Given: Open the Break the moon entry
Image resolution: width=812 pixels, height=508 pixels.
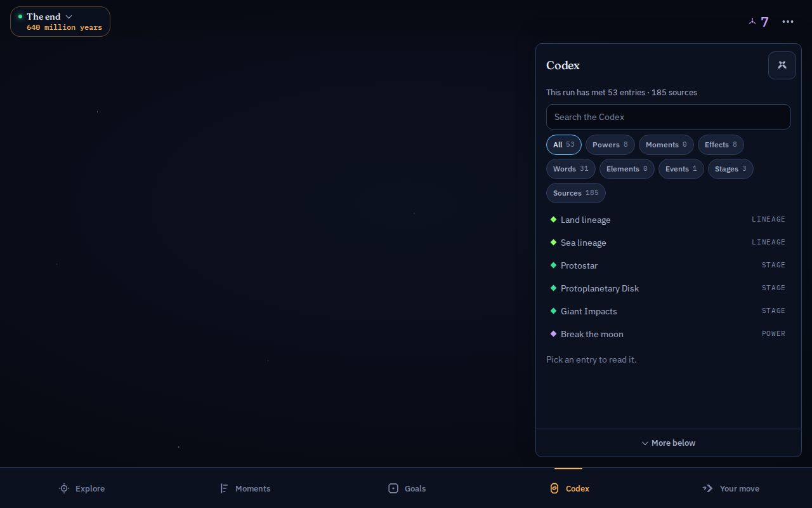Looking at the screenshot, I should [x=669, y=334].
